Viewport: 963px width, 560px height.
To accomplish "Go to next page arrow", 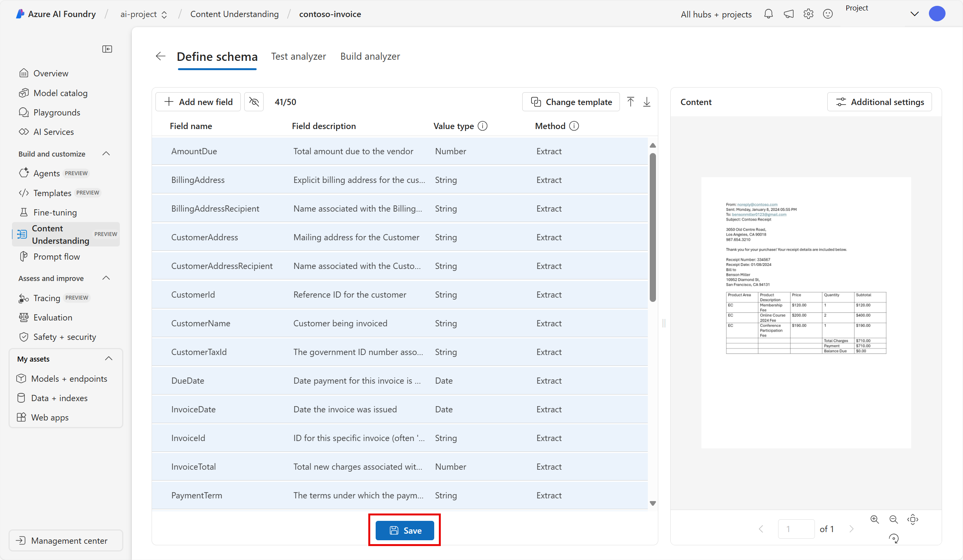I will click(x=851, y=529).
